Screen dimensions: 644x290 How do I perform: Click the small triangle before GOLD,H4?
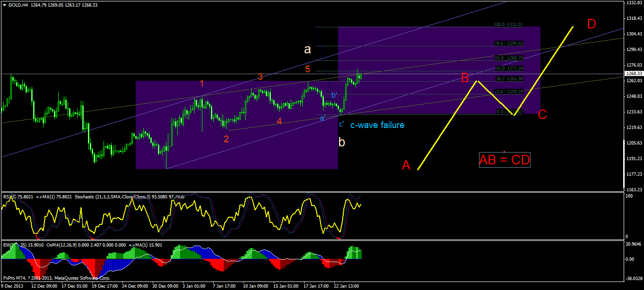click(x=4, y=5)
